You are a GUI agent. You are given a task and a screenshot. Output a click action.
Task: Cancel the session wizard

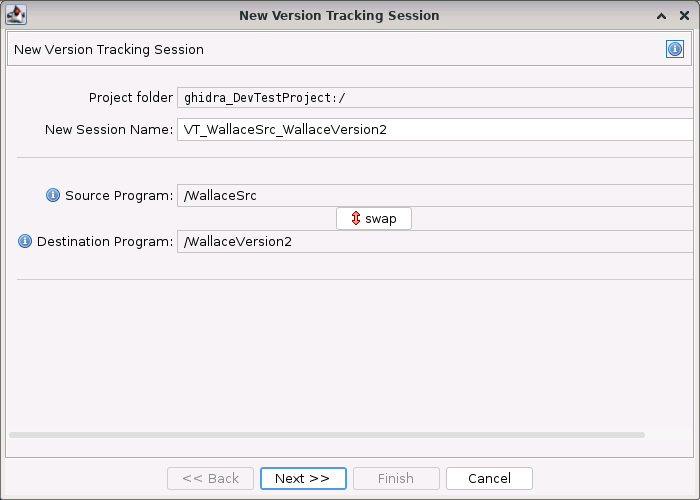pos(489,478)
